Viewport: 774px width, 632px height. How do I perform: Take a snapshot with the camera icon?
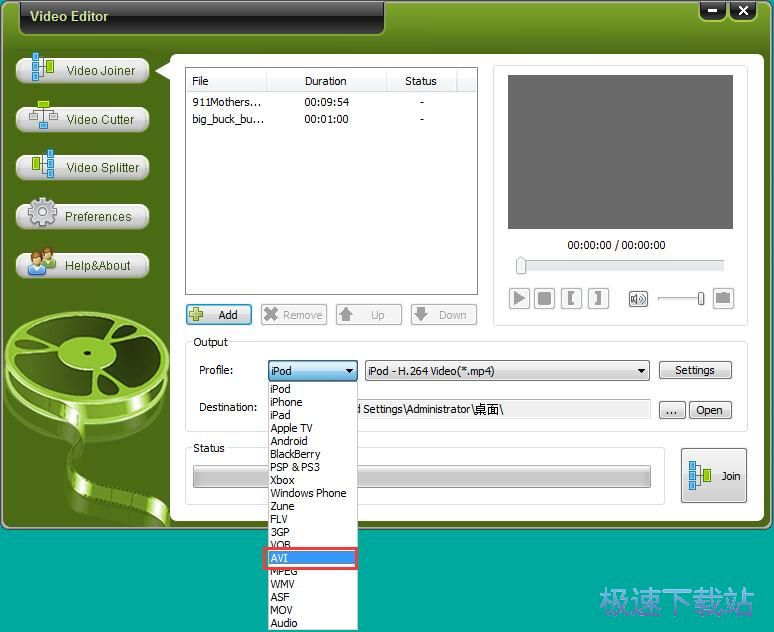point(722,298)
